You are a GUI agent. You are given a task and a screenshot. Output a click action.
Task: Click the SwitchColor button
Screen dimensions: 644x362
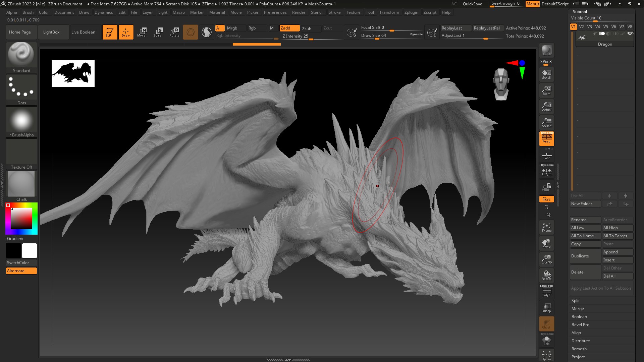coord(21,263)
